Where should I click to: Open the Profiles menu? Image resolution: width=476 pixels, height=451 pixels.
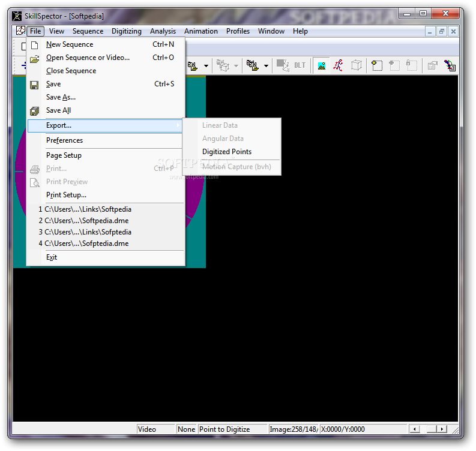238,31
